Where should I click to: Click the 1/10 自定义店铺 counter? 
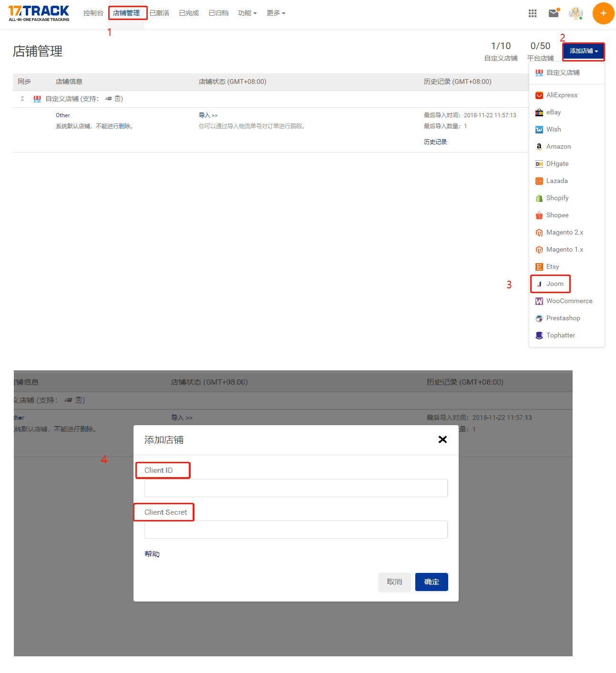pyautogui.click(x=501, y=51)
